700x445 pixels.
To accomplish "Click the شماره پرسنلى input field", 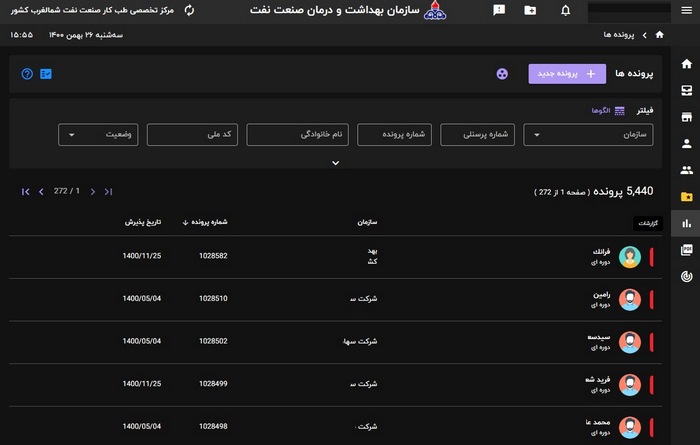I will [477, 134].
